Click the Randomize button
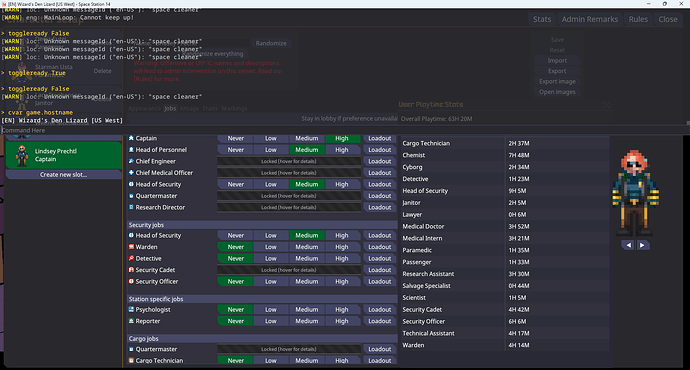The image size is (690, 370). (x=271, y=43)
